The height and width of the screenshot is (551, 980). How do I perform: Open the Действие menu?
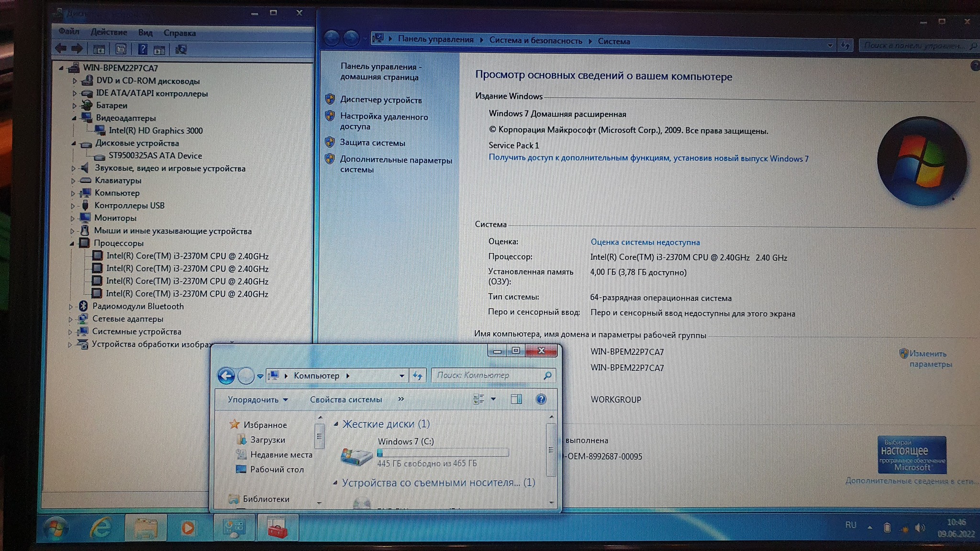tap(109, 32)
